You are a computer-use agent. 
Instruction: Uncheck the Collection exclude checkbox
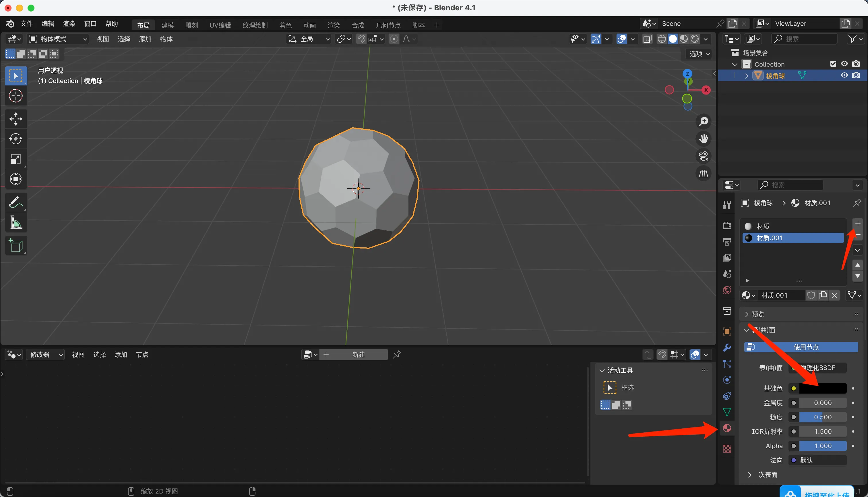pyautogui.click(x=833, y=64)
